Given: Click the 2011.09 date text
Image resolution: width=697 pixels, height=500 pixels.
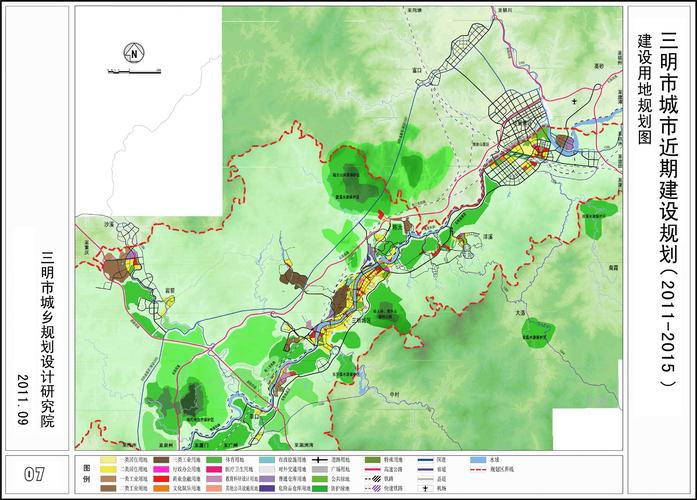Looking at the screenshot, I should tap(23, 397).
